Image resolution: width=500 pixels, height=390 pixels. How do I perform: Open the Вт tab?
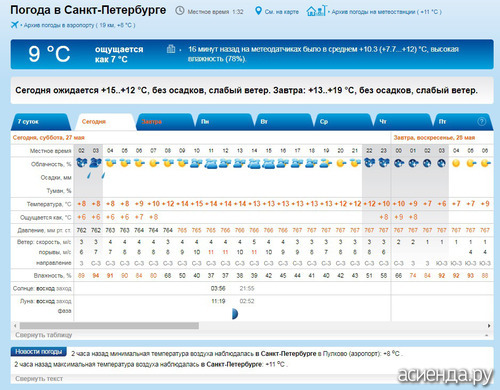[284, 122]
